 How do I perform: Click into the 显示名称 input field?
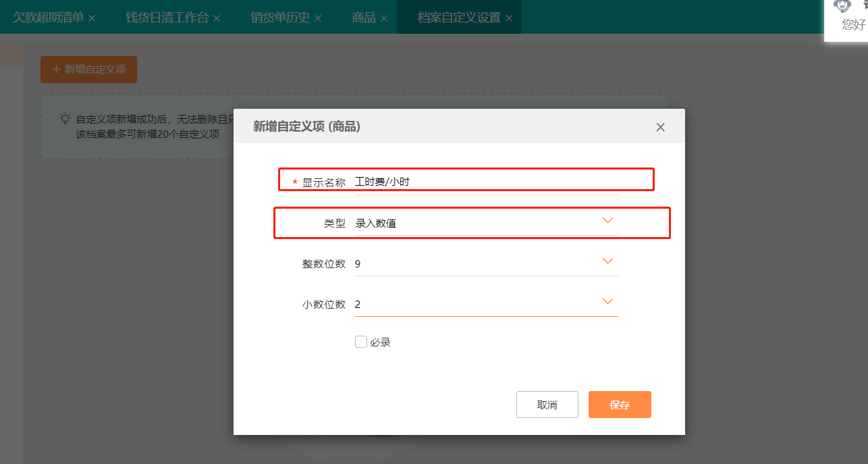coord(486,182)
